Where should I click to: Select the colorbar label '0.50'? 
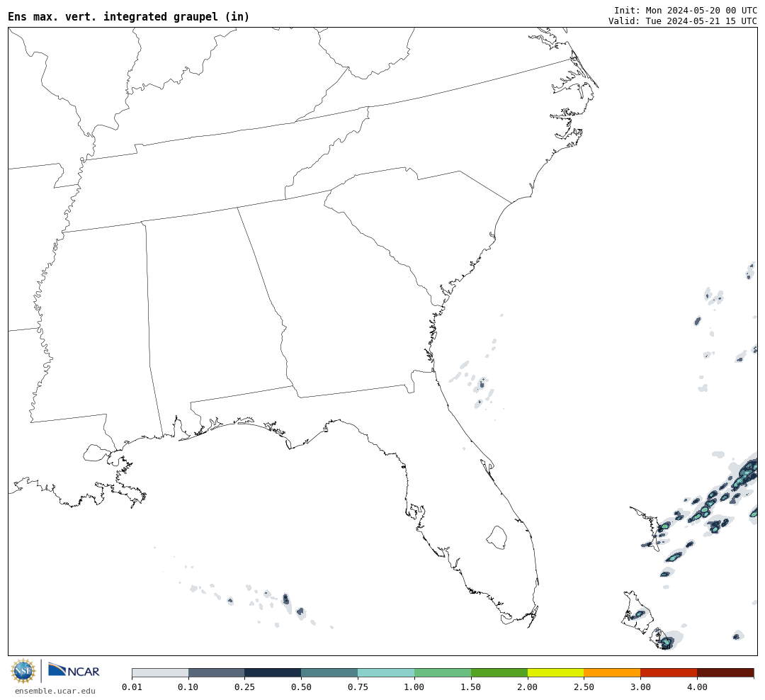point(302,687)
